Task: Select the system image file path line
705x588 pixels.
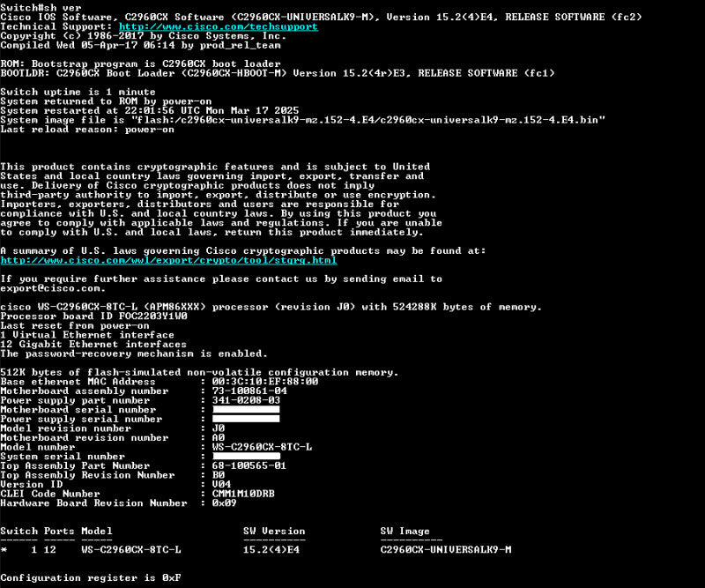Action: click(302, 120)
